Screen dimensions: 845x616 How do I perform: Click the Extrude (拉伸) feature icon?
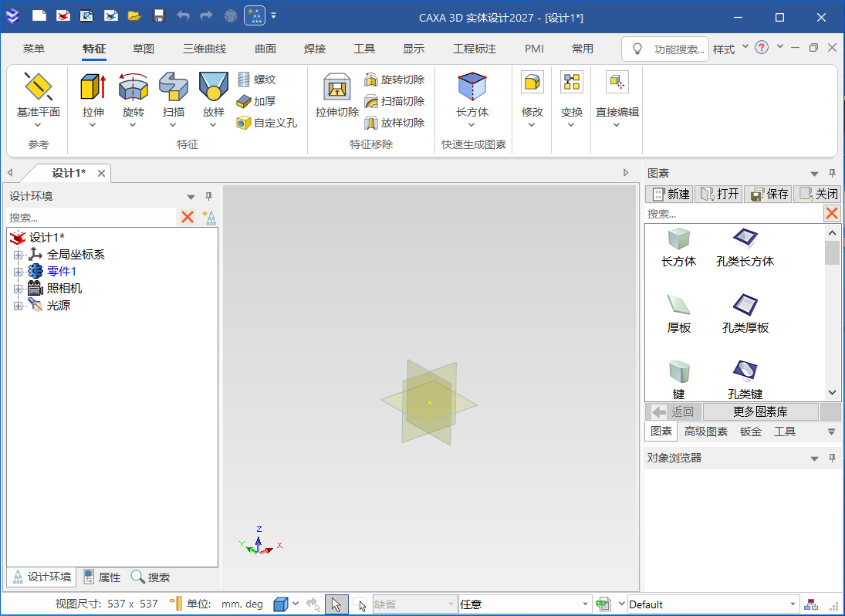coord(93,86)
